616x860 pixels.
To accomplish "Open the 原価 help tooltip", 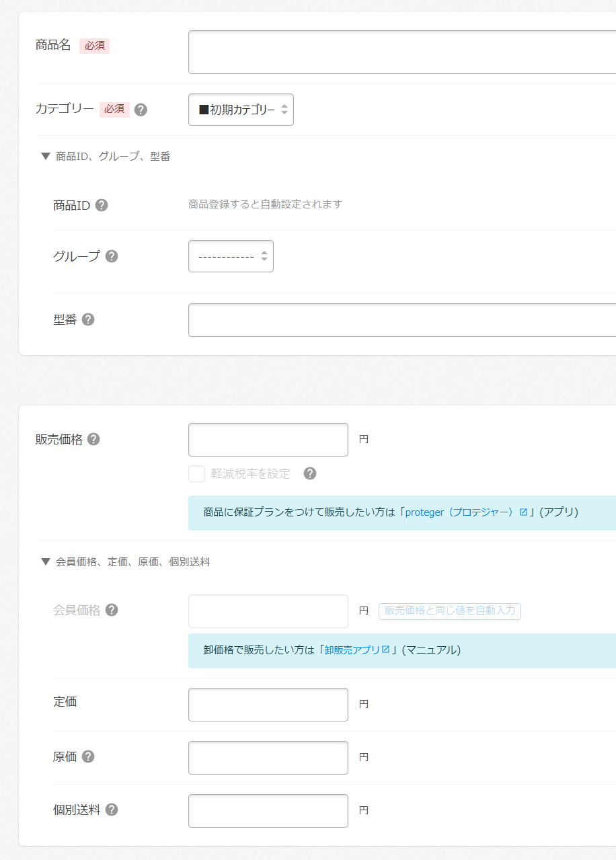I will click(88, 756).
